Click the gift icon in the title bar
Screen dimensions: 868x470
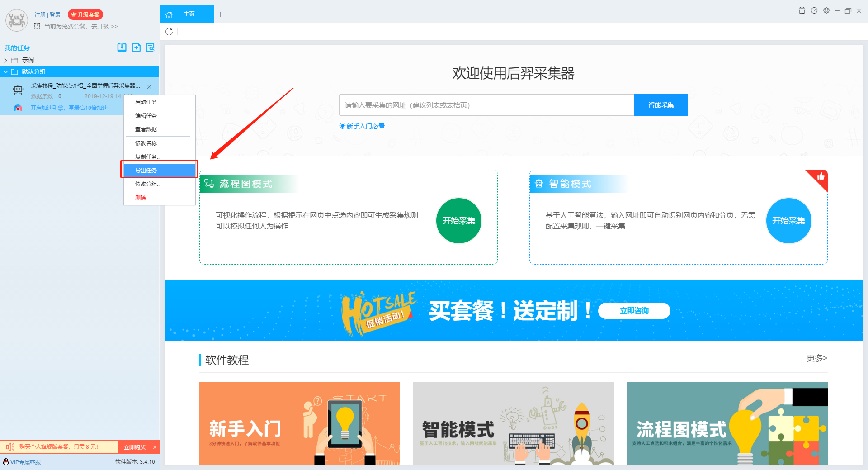[x=802, y=11]
